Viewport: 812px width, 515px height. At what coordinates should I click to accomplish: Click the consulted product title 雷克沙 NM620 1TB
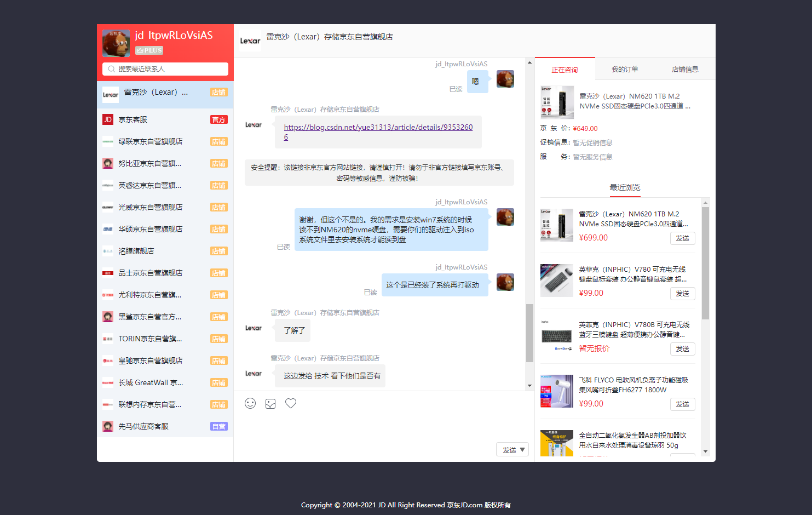(x=635, y=101)
